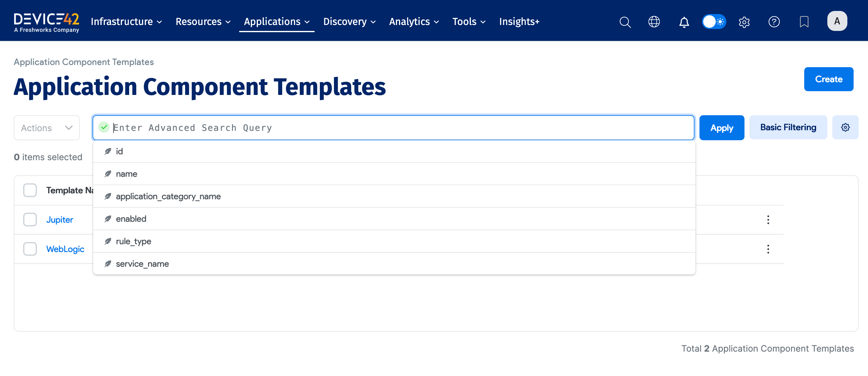Click the Create button
This screenshot has width=868, height=376.
(828, 79)
